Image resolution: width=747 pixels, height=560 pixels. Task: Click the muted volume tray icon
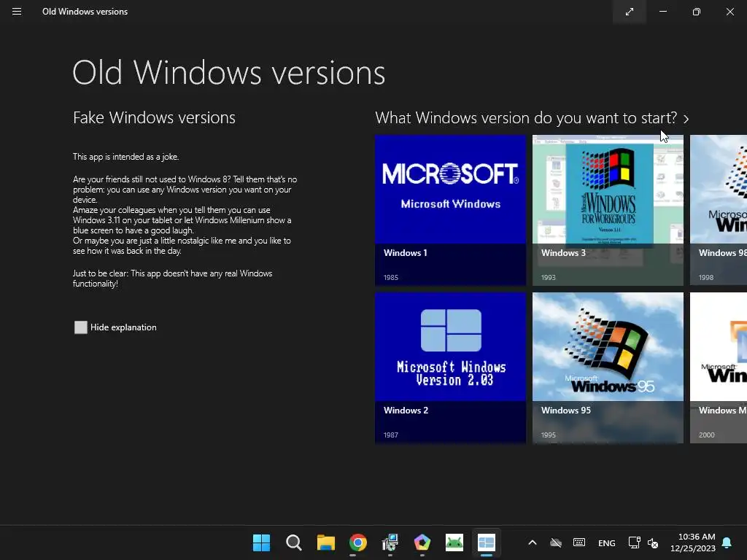pyautogui.click(x=653, y=542)
